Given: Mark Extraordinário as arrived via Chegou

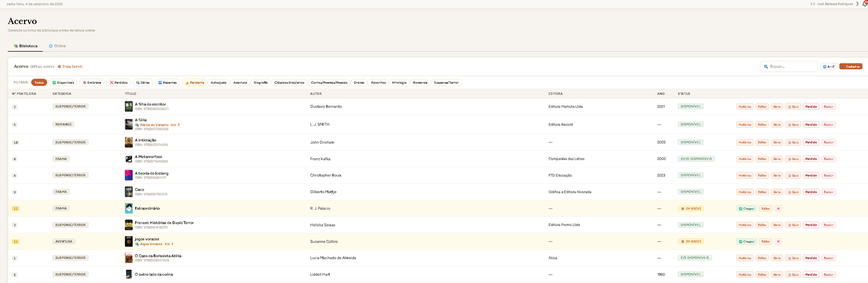Looking at the screenshot, I should click(x=746, y=209).
